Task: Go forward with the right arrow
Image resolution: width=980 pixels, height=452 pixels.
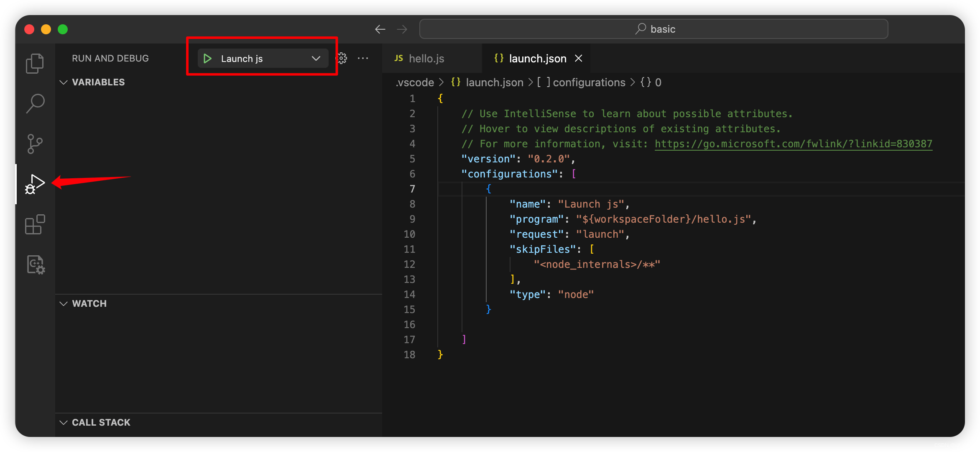Action: [x=402, y=29]
